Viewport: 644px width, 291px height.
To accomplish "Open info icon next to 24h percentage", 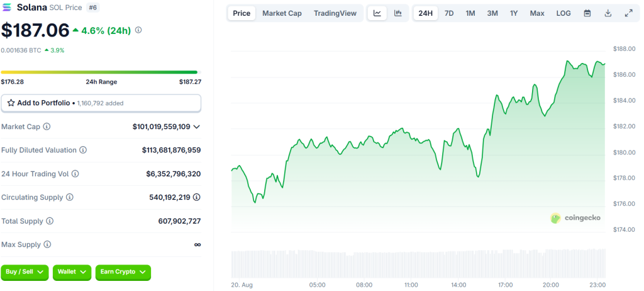I will point(138,30).
